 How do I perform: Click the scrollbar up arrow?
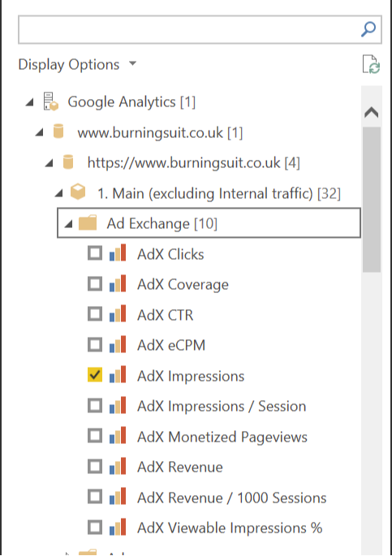(372, 112)
